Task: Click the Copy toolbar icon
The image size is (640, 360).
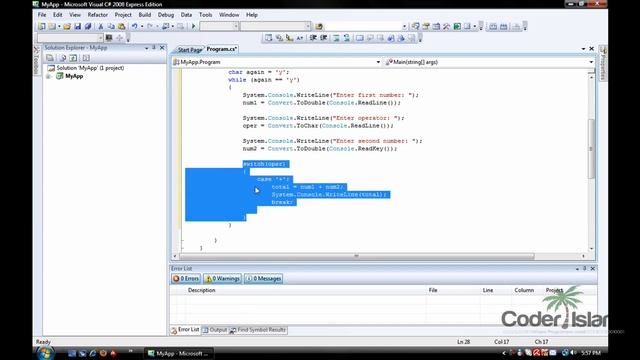Action: click(111, 27)
